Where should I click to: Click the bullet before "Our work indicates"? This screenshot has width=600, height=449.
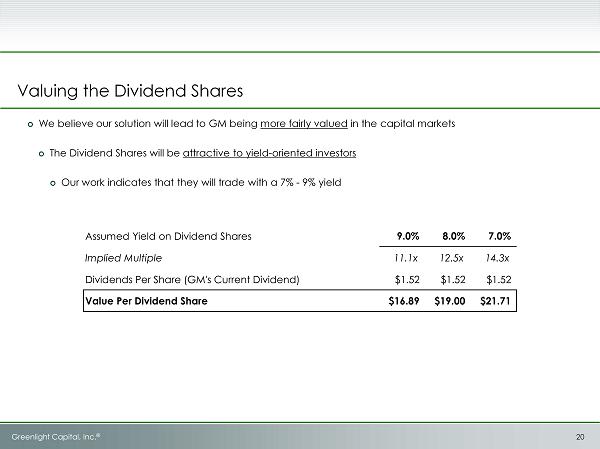(x=53, y=184)
